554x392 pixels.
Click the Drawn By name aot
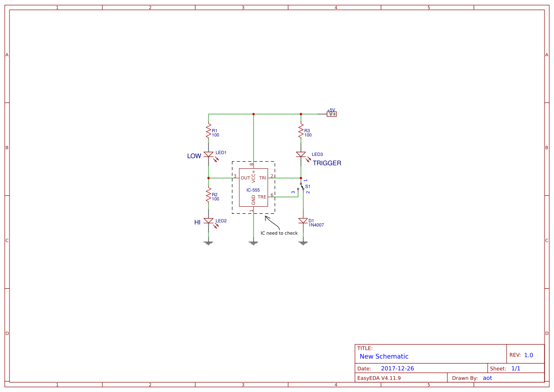pos(487,378)
